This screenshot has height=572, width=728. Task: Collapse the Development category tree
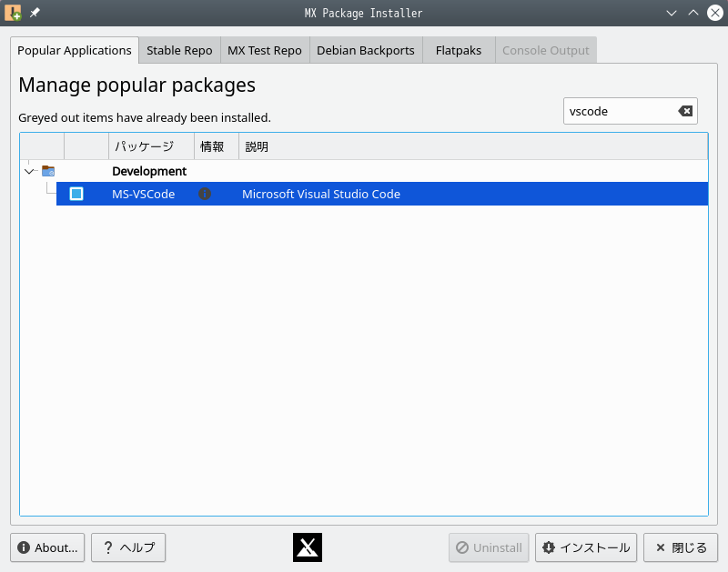click(29, 171)
